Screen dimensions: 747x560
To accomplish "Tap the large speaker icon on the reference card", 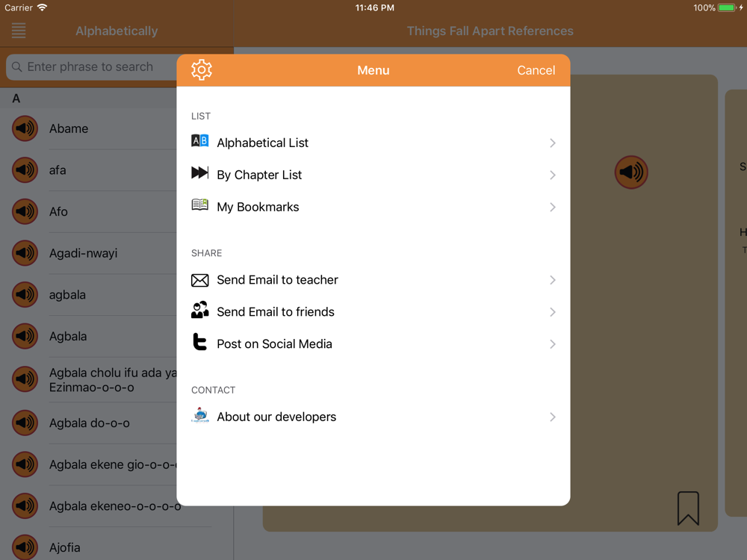I will [x=631, y=172].
